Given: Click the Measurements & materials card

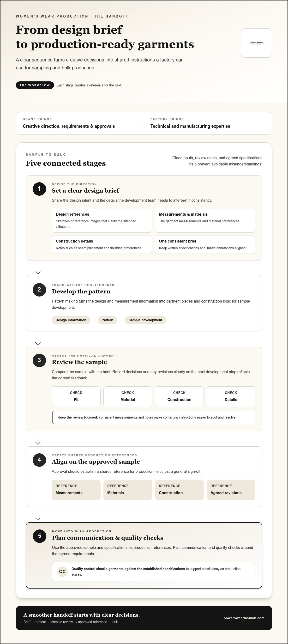Looking at the screenshot, I should tap(205, 220).
